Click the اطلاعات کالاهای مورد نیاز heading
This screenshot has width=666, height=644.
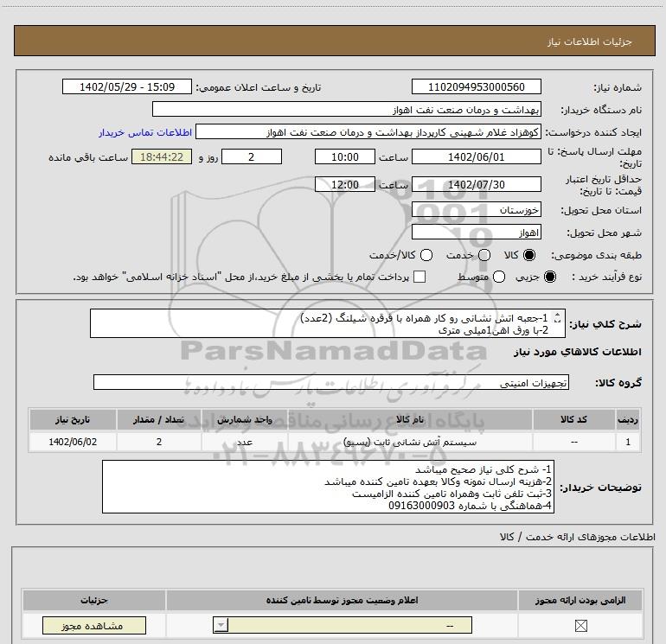(577, 352)
